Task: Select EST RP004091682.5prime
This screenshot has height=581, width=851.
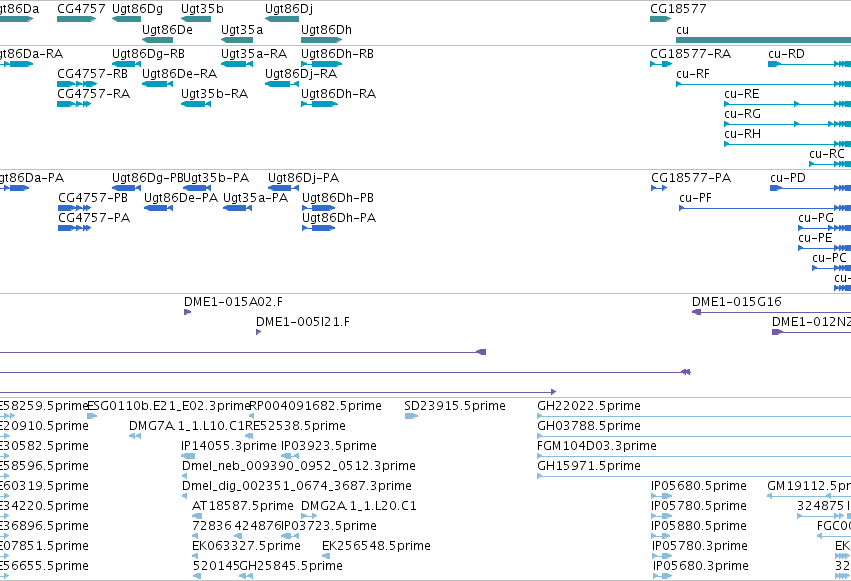Action: point(251,416)
